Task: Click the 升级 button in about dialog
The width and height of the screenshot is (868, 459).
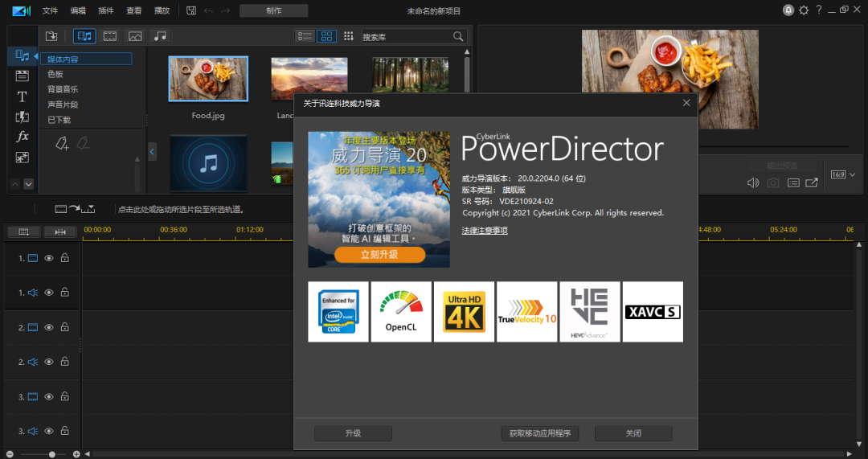Action: click(x=353, y=433)
